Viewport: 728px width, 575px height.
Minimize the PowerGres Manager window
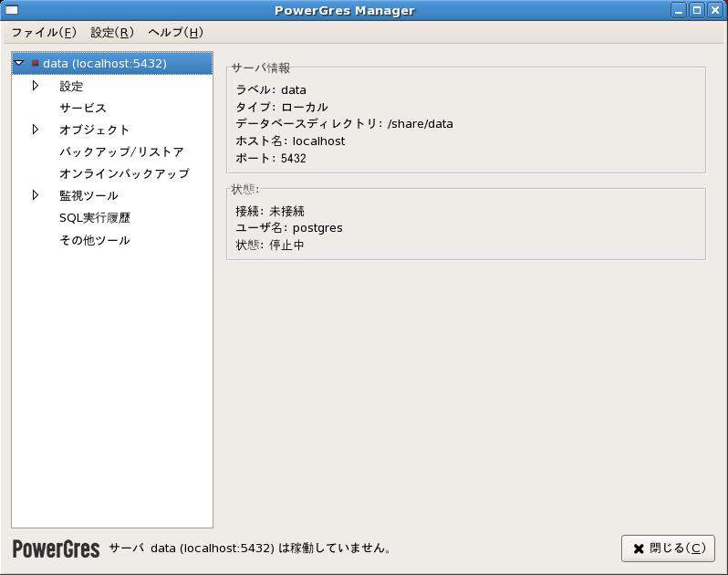coord(679,10)
